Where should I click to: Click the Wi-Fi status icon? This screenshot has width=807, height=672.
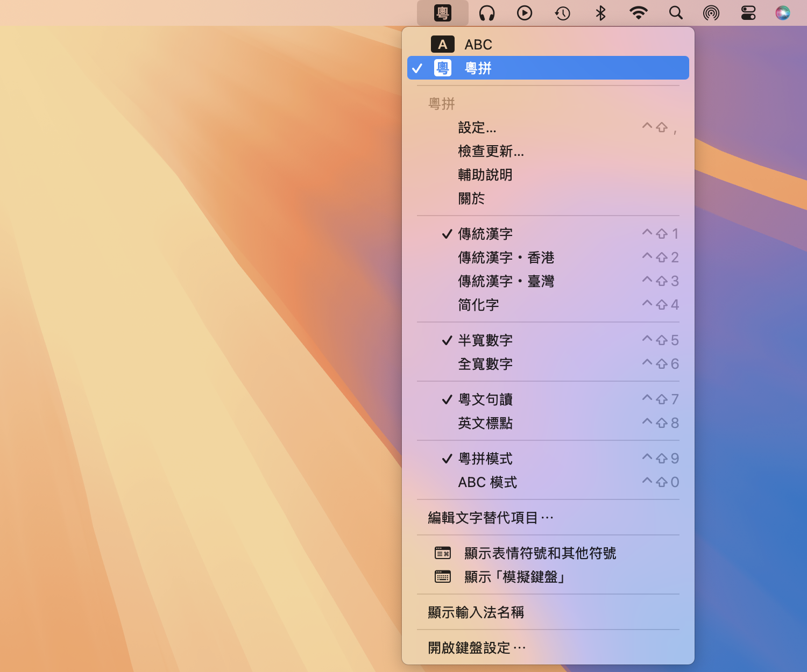tap(638, 13)
